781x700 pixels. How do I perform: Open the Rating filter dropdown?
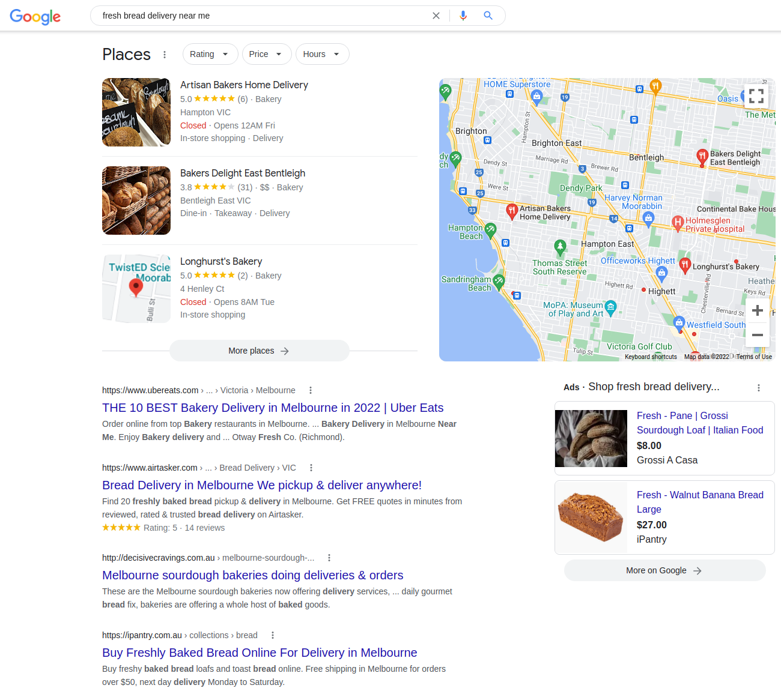(210, 54)
